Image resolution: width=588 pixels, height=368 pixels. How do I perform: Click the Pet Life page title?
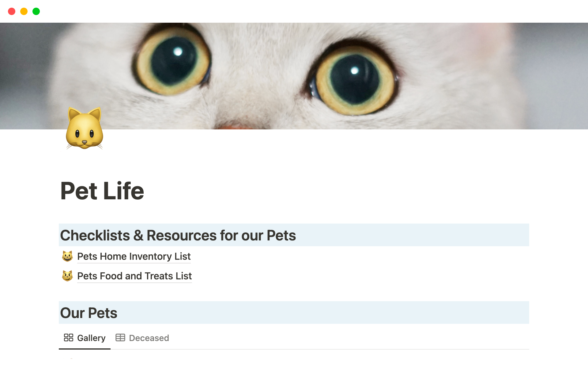102,191
